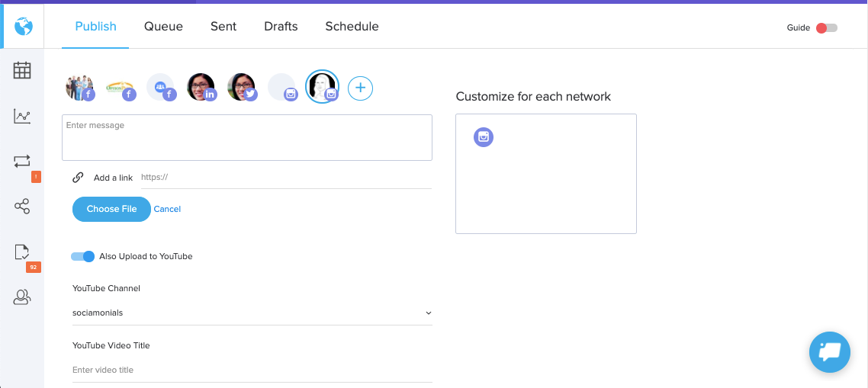
Task: Open the share nodes sidebar icon
Action: pyautogui.click(x=22, y=207)
